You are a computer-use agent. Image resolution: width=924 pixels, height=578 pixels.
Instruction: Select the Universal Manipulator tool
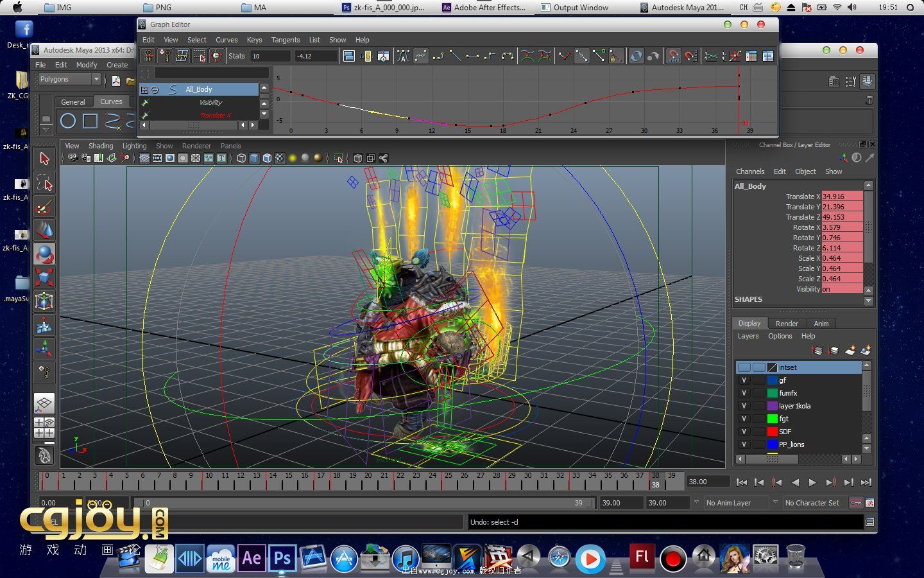point(44,301)
